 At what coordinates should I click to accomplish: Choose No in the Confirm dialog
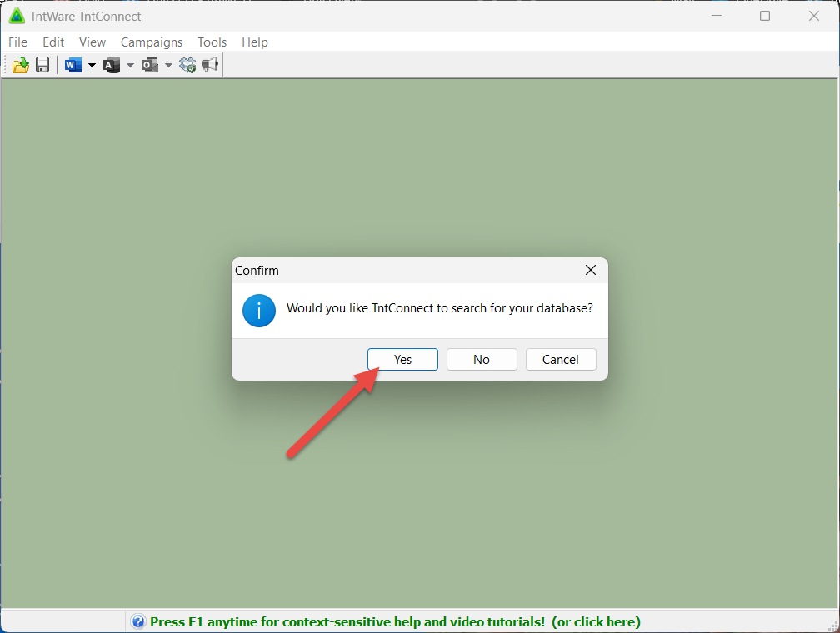click(x=482, y=359)
